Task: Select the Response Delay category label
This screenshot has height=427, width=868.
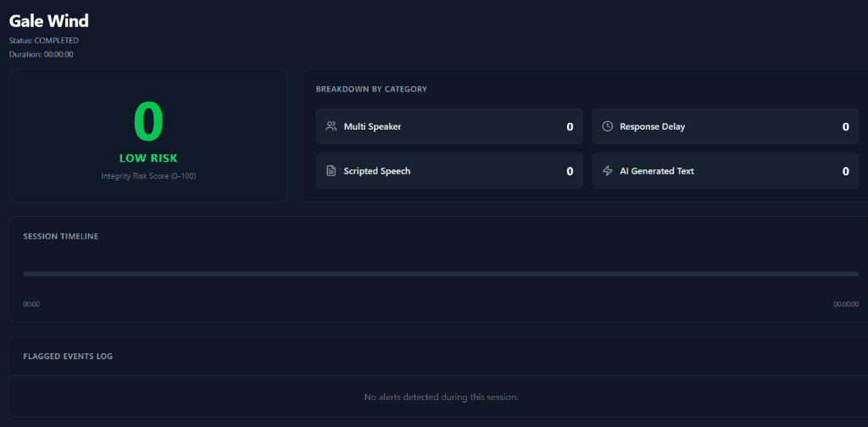Action: coord(652,126)
